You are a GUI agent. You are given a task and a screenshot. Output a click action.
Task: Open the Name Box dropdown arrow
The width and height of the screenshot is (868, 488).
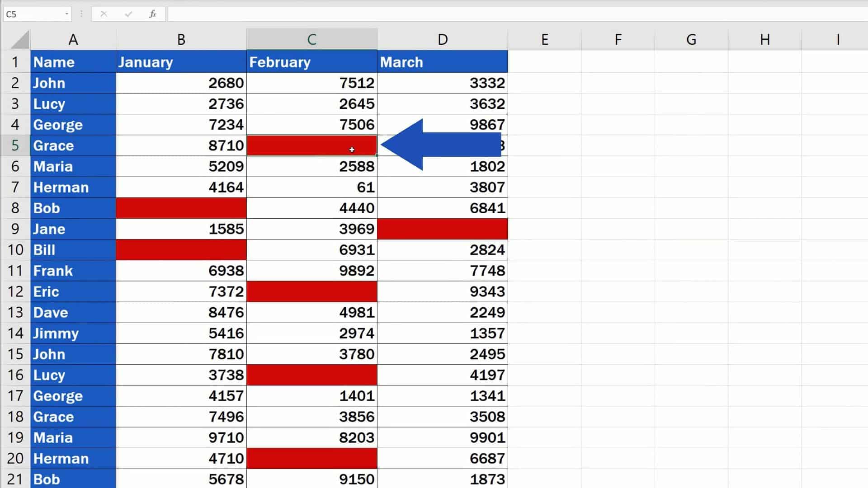click(x=66, y=14)
